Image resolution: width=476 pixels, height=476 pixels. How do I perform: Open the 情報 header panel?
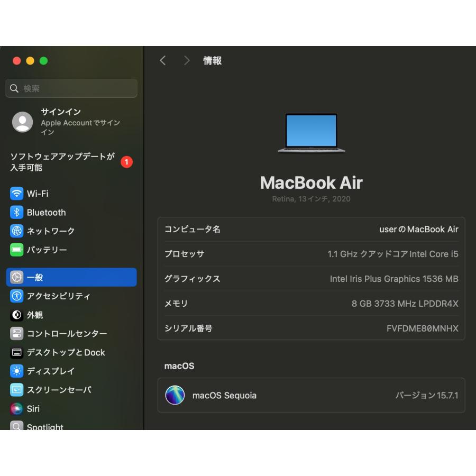(212, 61)
